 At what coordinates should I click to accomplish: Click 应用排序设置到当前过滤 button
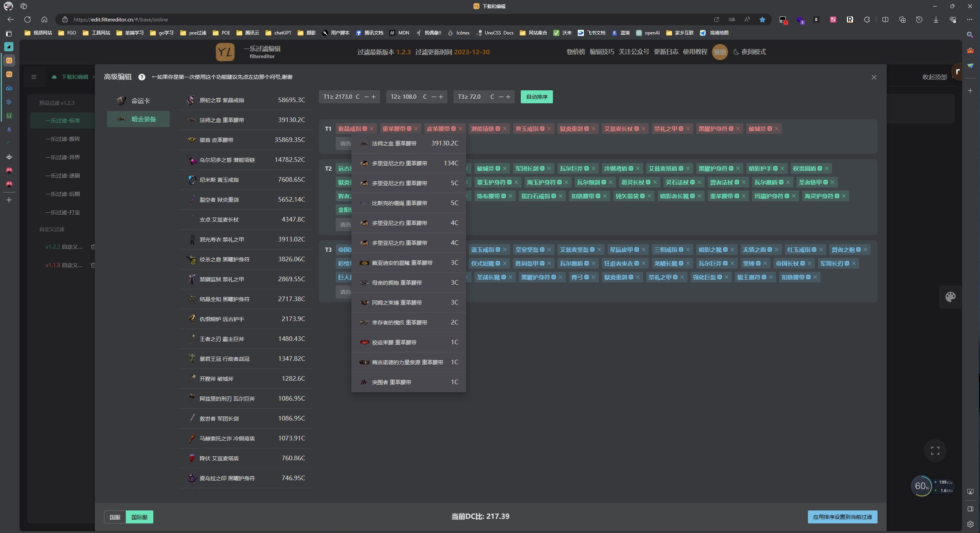click(x=842, y=517)
